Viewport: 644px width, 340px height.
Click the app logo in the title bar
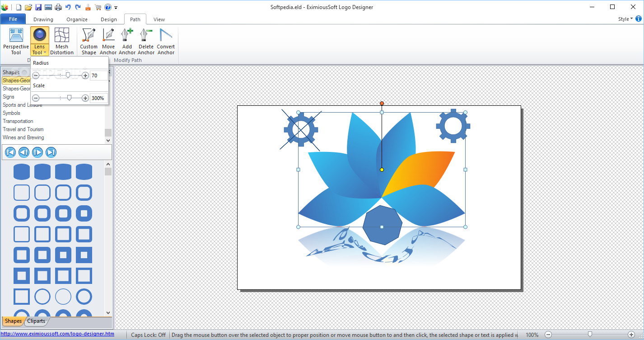coord(5,7)
